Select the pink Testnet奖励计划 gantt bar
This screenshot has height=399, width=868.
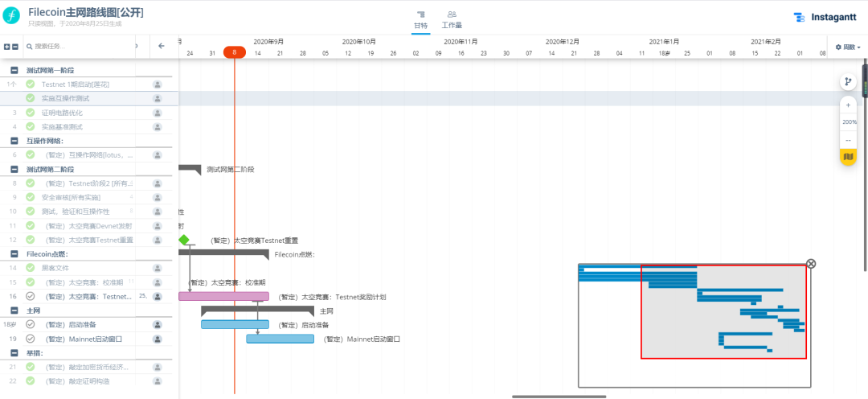[x=223, y=297]
